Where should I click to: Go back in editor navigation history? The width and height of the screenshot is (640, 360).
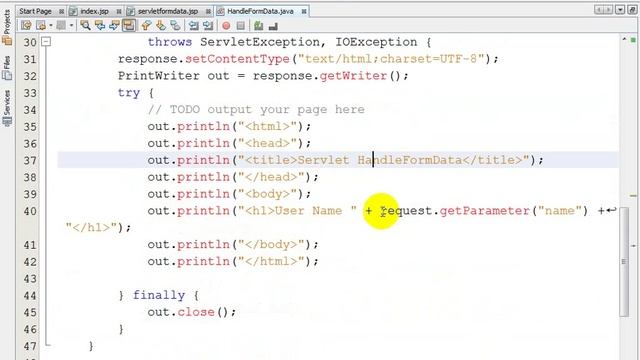click(41, 25)
